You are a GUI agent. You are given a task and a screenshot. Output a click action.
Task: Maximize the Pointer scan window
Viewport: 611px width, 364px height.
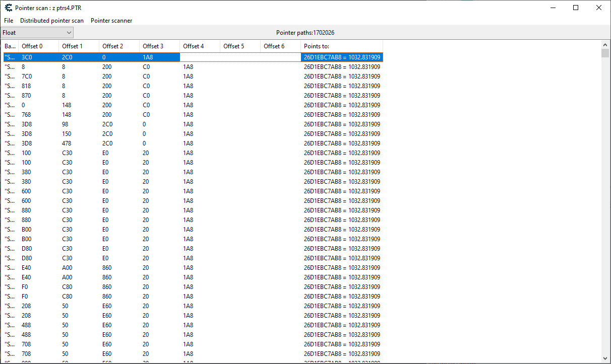tap(576, 8)
